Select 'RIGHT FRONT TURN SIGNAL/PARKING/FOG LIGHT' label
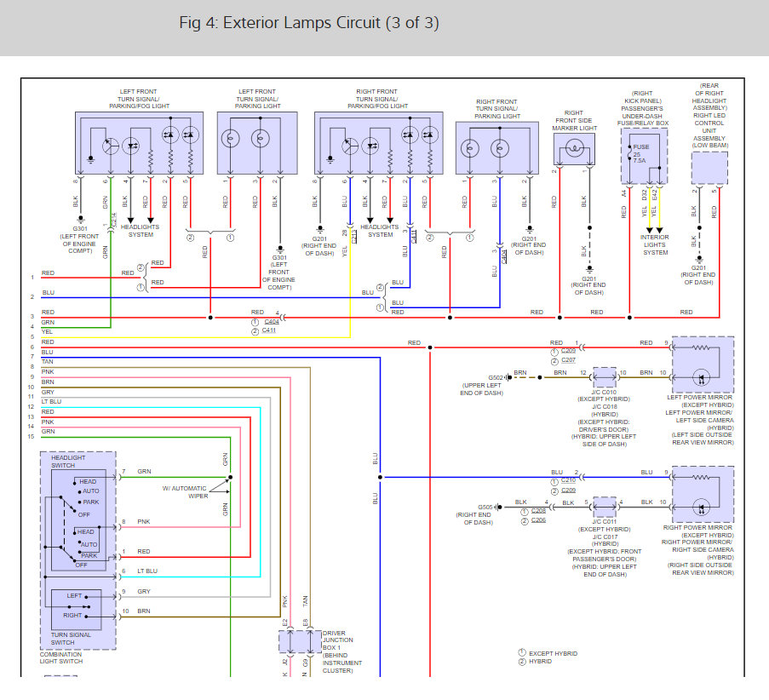This screenshot has height=700, width=769. tap(377, 99)
